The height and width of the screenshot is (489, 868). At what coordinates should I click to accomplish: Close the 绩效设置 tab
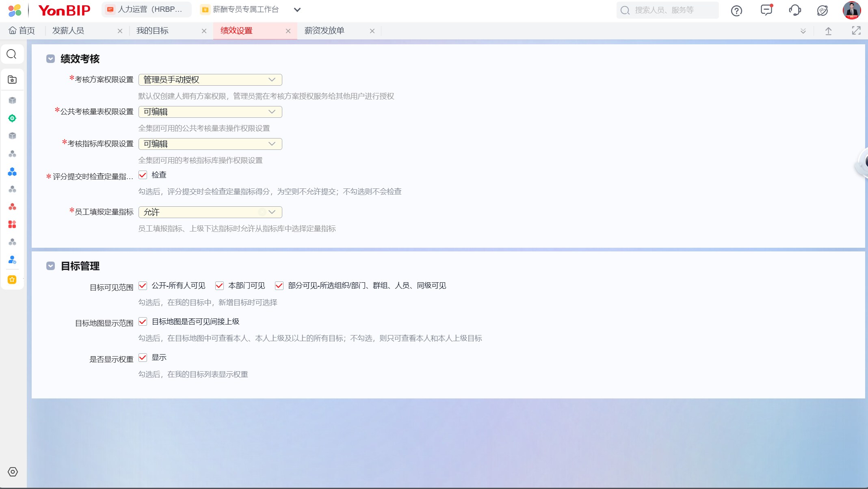tap(288, 31)
